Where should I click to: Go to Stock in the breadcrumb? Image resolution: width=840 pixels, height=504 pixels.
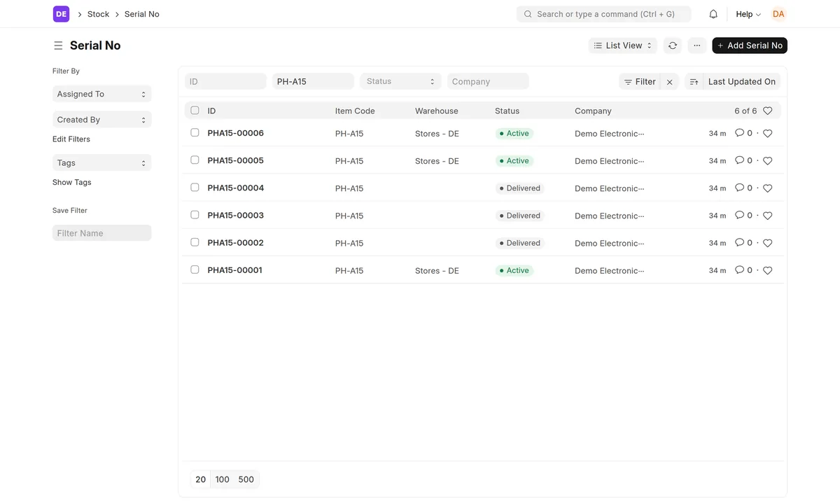[x=98, y=14]
